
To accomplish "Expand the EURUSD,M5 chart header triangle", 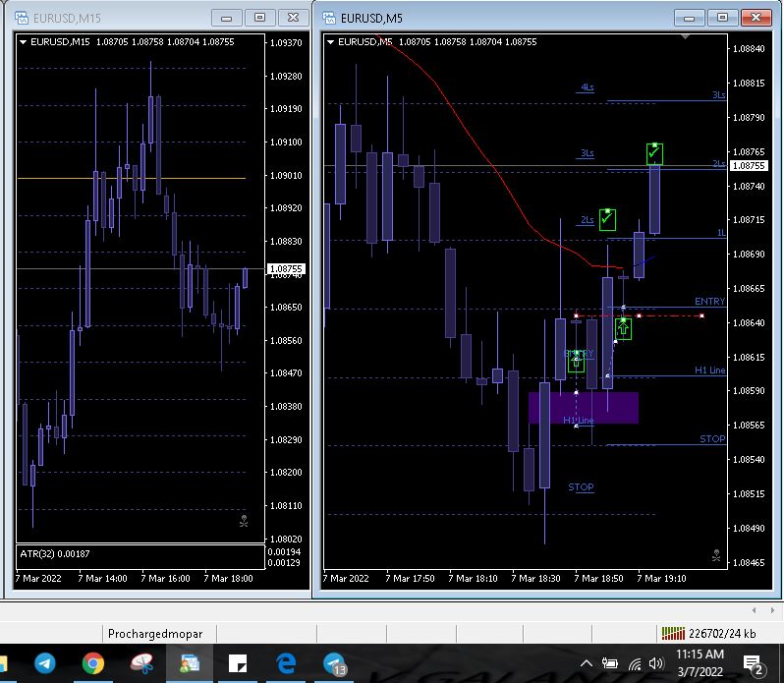I will 330,42.
